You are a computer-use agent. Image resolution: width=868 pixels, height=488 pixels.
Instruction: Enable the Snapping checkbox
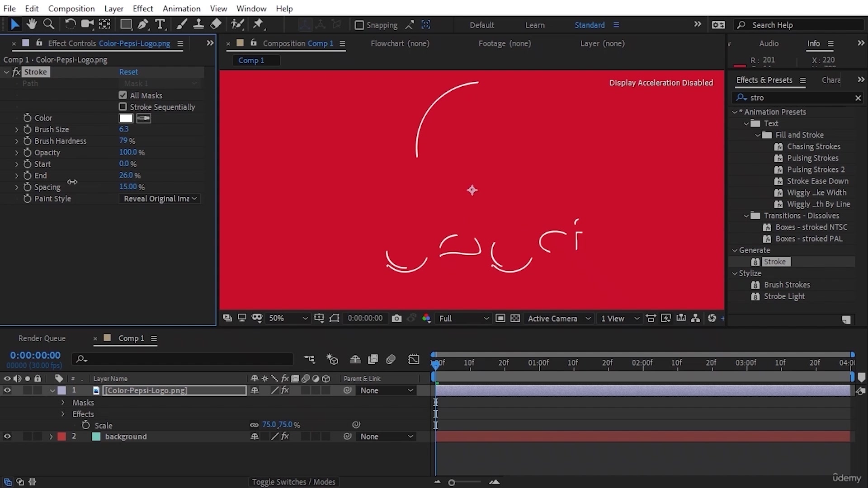[x=359, y=25]
